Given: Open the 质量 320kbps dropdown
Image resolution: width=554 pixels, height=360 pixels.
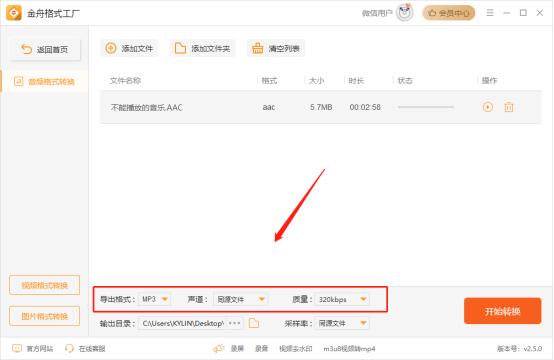Looking at the screenshot, I should tap(342, 299).
